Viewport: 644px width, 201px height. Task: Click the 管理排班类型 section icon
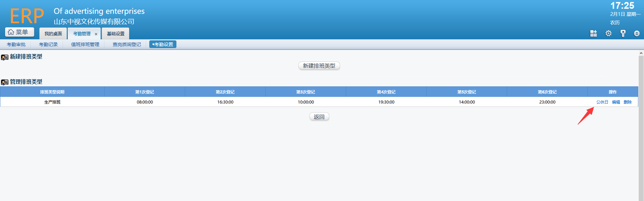click(x=5, y=82)
